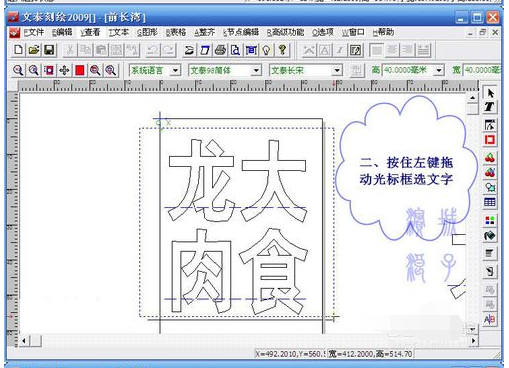509x368 pixels.
Task: Click the shapes tool icon in right toolbar
Action: [490, 187]
